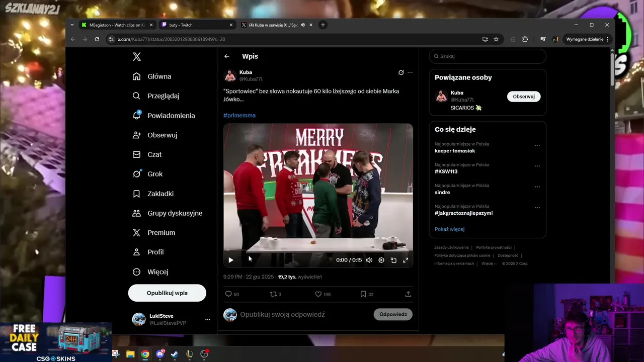Image resolution: width=644 pixels, height=362 pixels.
Task: Open the X logo home link
Action: point(137,57)
